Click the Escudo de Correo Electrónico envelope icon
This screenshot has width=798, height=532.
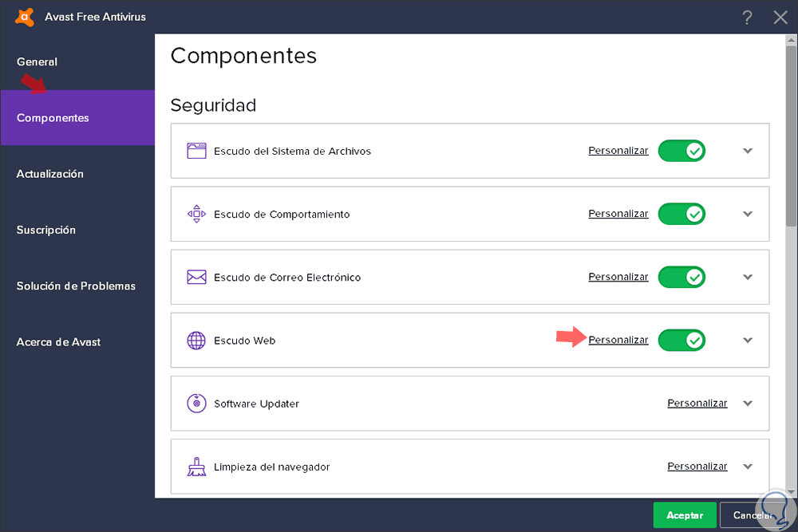(196, 277)
